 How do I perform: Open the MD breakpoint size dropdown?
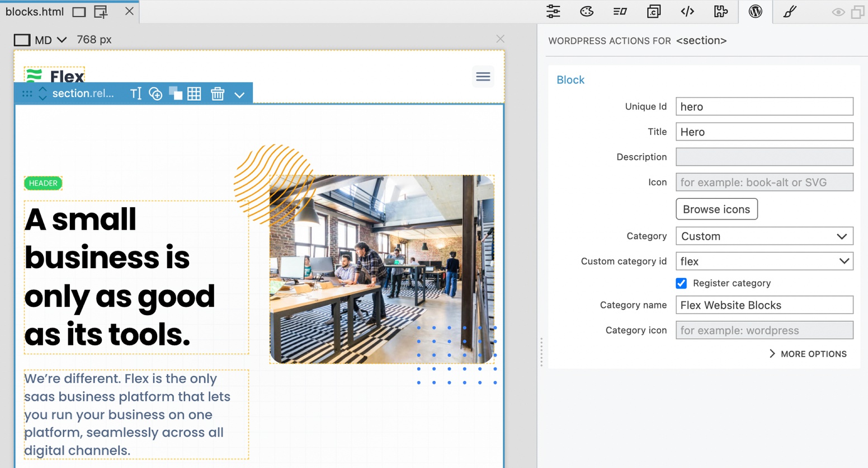51,40
